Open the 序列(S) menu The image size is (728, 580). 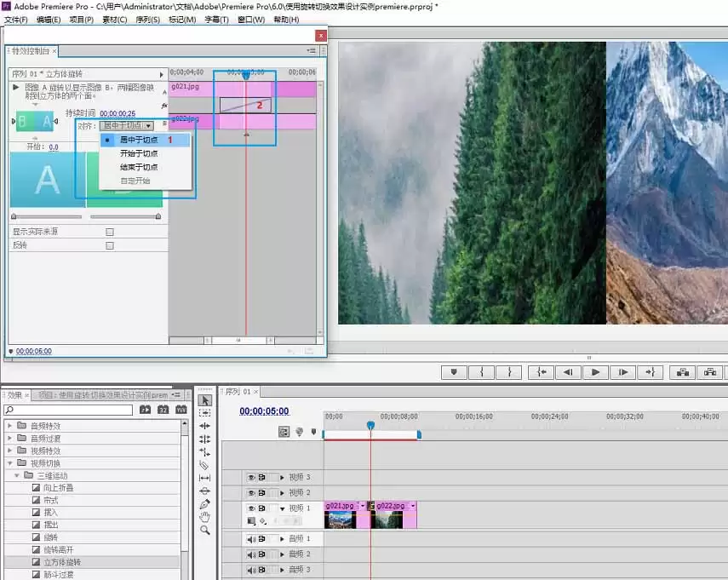coord(147,20)
